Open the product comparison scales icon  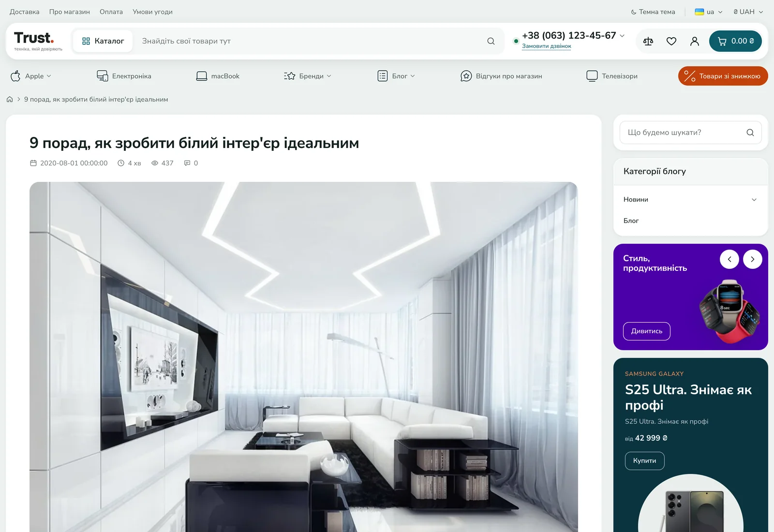(648, 41)
